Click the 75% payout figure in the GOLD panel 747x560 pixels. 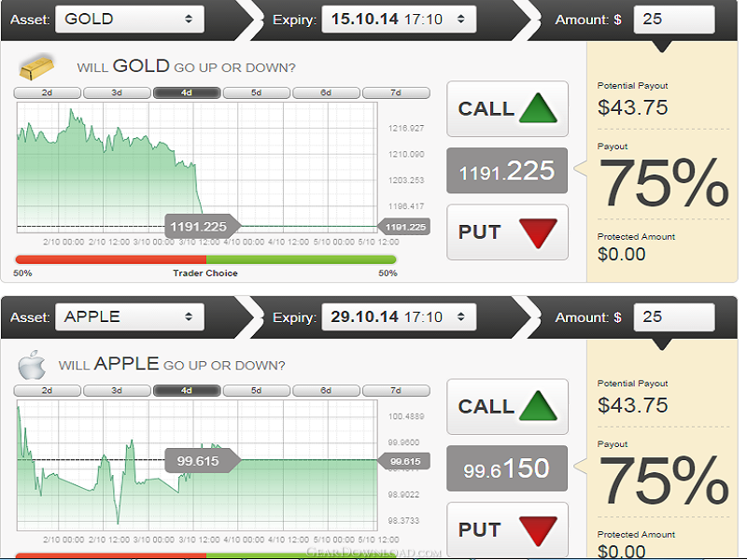664,183
